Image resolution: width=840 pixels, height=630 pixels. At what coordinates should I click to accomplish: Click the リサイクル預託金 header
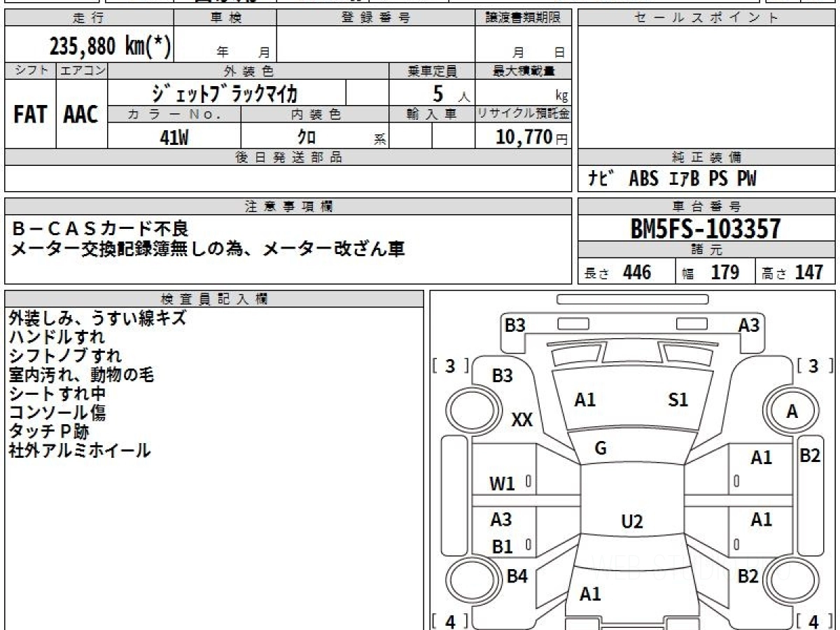coord(524,114)
